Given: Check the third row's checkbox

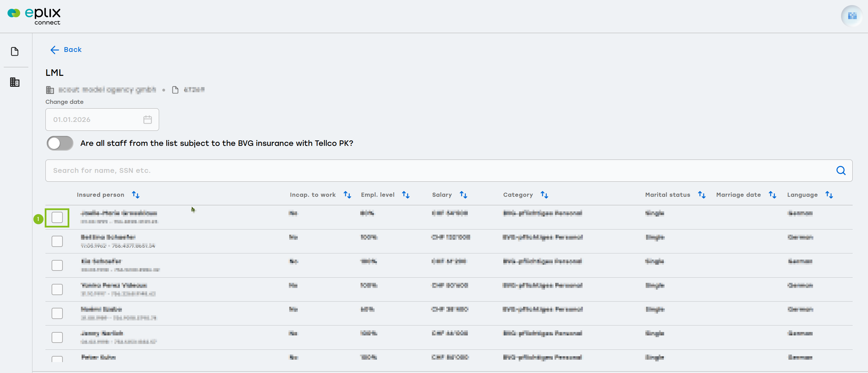Looking at the screenshot, I should pyautogui.click(x=57, y=265).
